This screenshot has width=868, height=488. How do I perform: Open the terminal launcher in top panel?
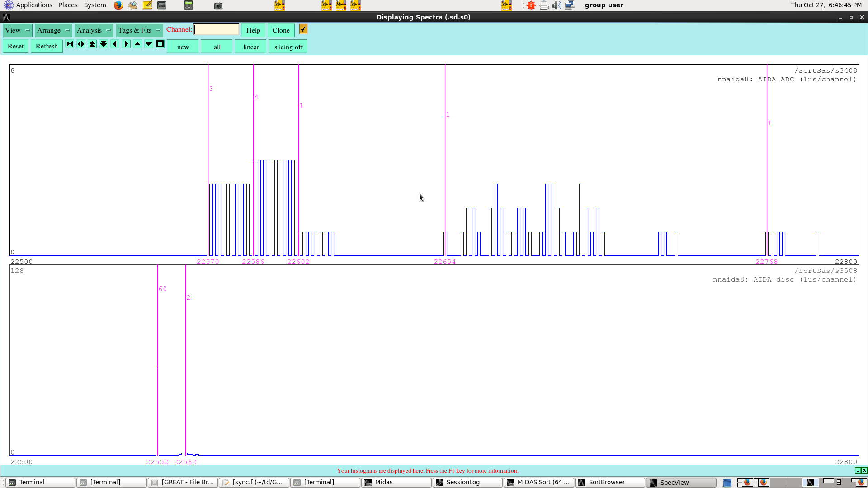coord(162,5)
